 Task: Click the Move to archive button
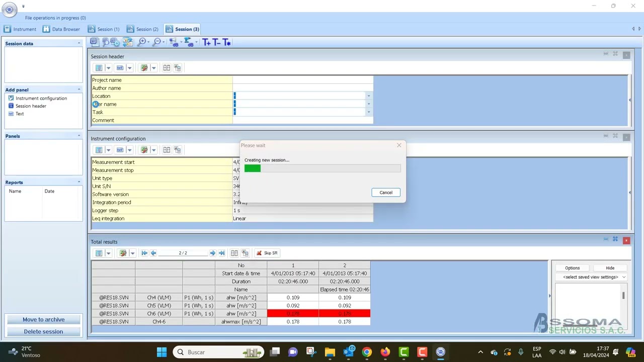[44, 319]
